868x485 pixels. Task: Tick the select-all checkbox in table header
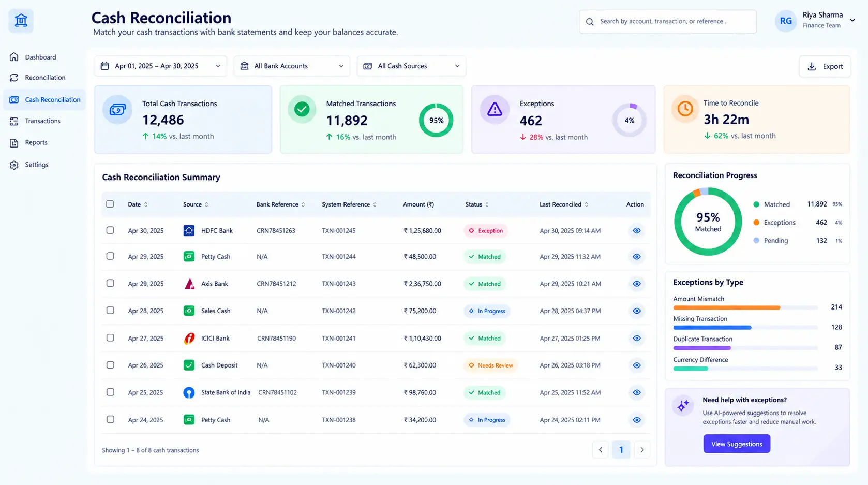110,204
